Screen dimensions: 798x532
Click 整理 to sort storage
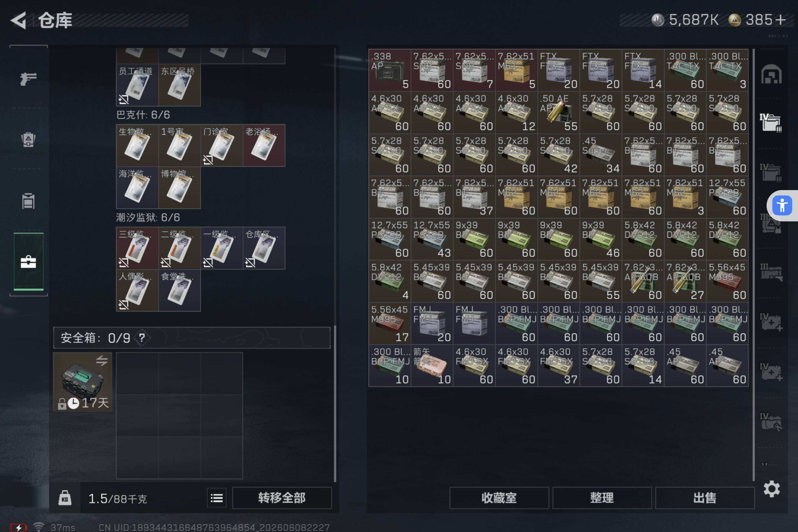[602, 498]
